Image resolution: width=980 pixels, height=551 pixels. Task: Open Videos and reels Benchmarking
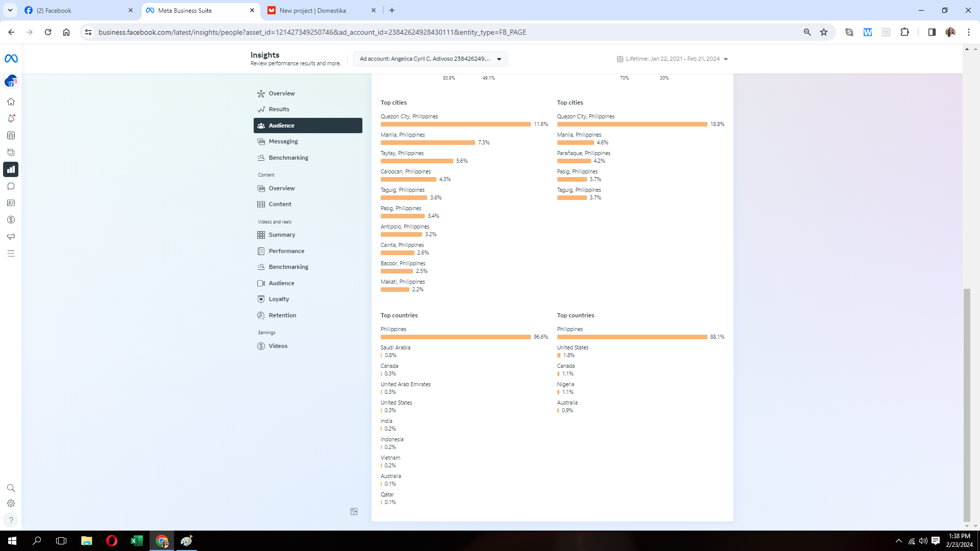[x=308, y=267]
